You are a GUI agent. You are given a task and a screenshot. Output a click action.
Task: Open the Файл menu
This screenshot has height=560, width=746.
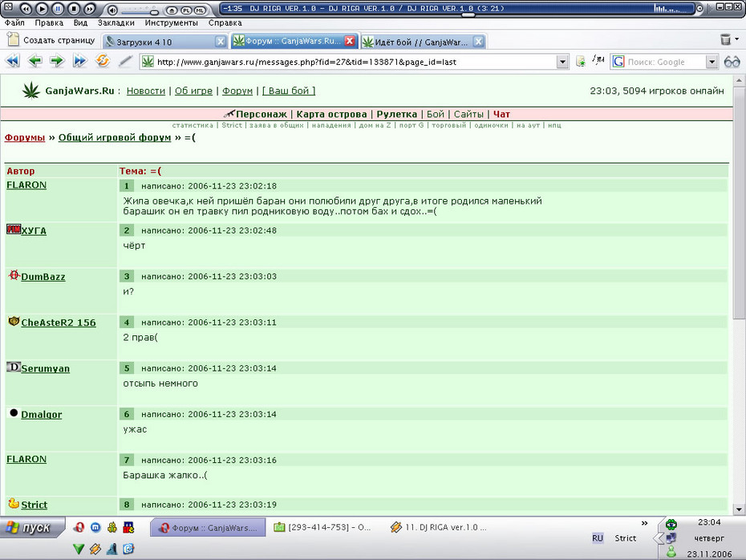tap(14, 22)
